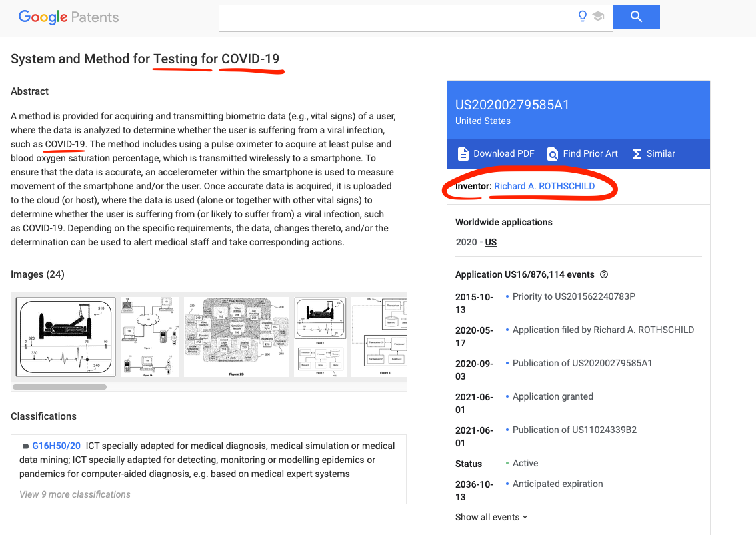Expand Show all events
The image size is (756, 535).
pyautogui.click(x=491, y=517)
